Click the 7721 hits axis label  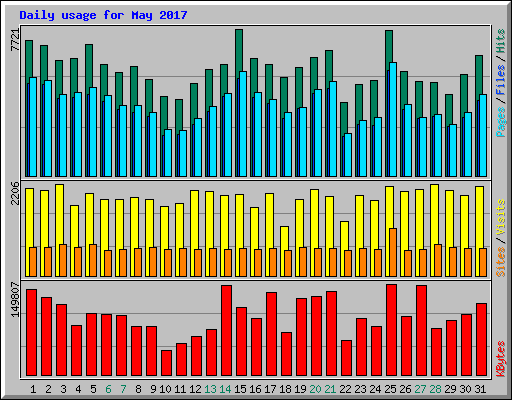click(x=15, y=40)
